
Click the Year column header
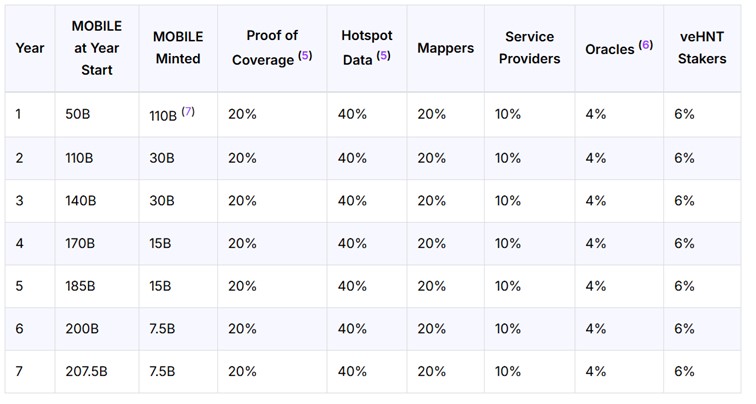click(30, 48)
